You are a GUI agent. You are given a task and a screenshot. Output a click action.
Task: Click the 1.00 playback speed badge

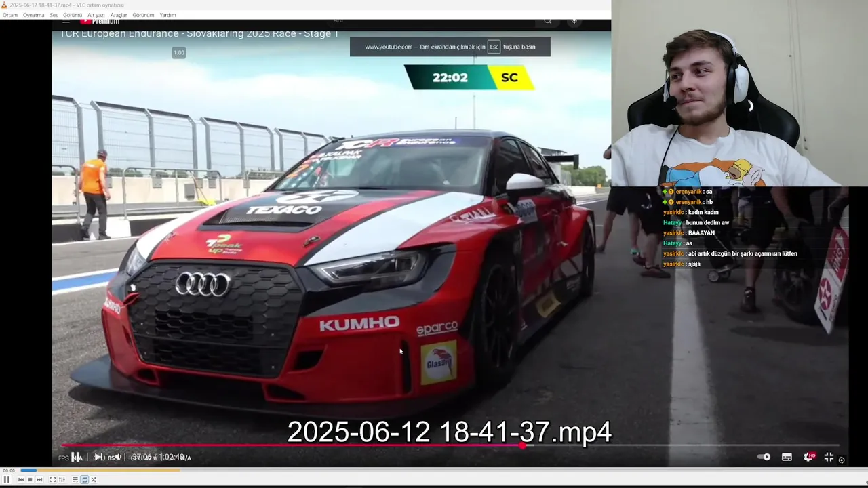[x=178, y=52]
